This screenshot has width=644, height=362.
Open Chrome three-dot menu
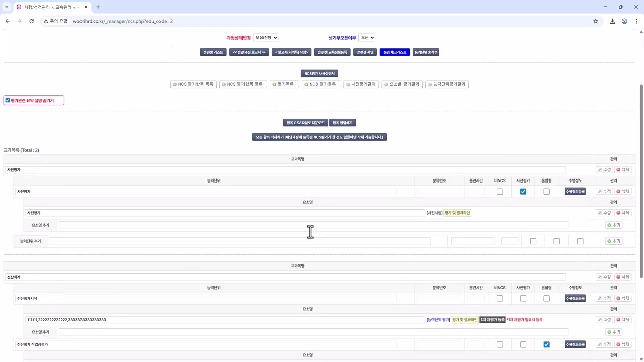(636, 21)
